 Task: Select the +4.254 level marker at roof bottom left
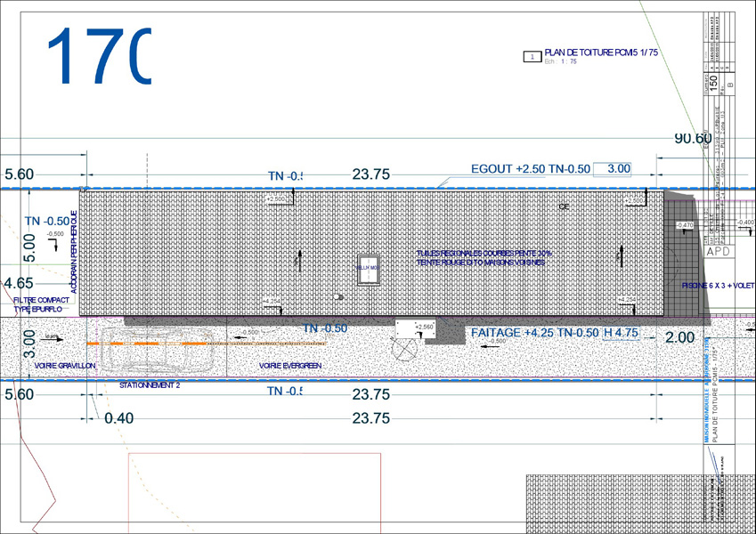pyautogui.click(x=272, y=302)
